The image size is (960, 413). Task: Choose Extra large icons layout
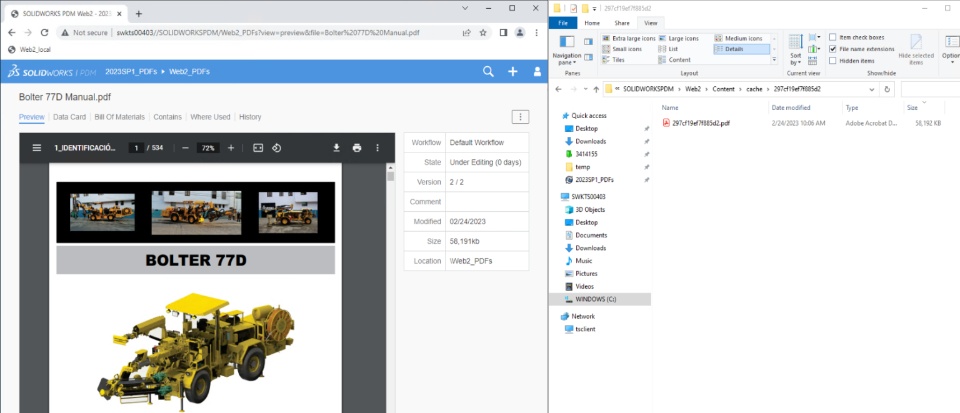629,38
